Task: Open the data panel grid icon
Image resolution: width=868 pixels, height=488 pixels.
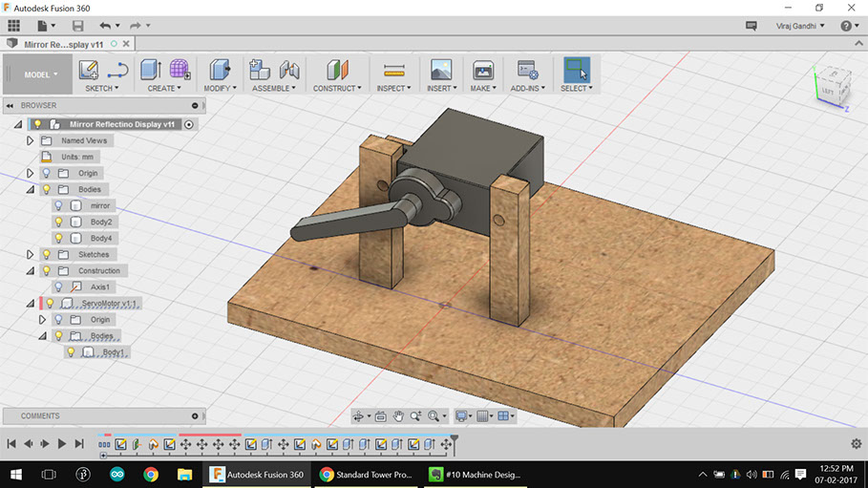Action: (x=13, y=25)
